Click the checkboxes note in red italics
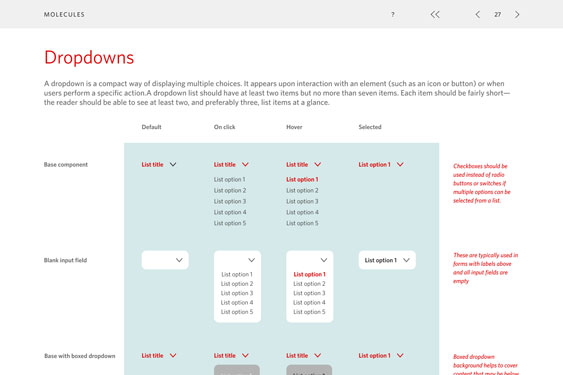563x375 pixels. 482,183
